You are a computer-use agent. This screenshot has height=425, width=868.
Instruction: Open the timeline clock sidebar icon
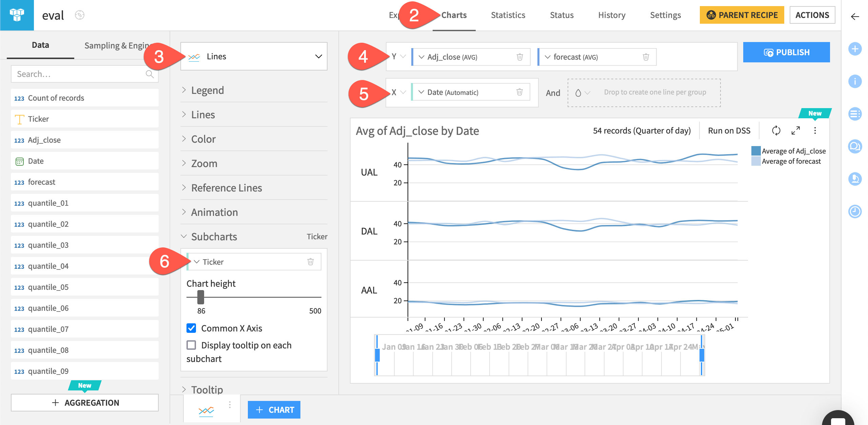[855, 211]
